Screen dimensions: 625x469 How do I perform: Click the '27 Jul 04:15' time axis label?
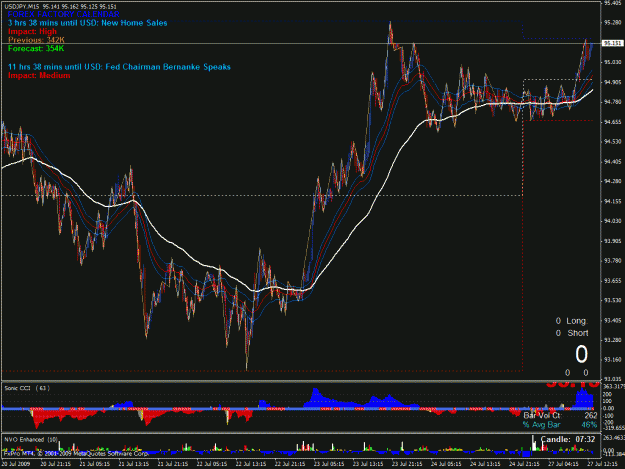564,464
